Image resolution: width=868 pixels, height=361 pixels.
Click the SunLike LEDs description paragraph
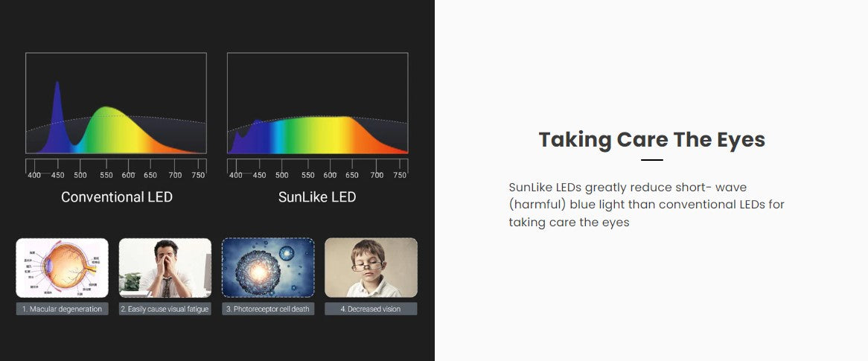tap(647, 205)
